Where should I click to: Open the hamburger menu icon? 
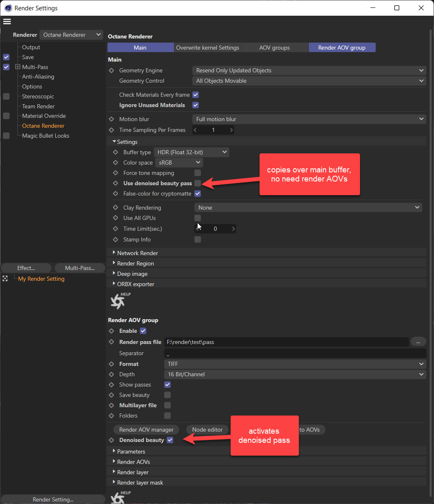pos(7,21)
